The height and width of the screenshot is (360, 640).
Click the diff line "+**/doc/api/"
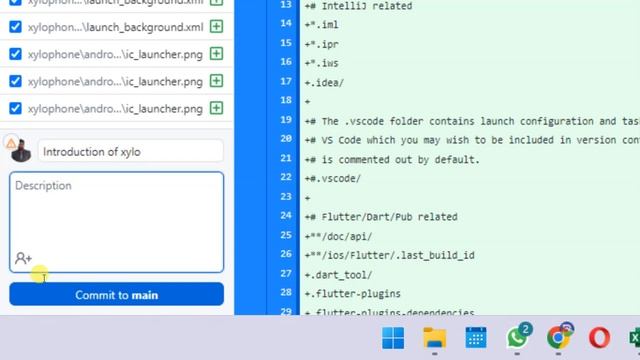(x=339, y=237)
